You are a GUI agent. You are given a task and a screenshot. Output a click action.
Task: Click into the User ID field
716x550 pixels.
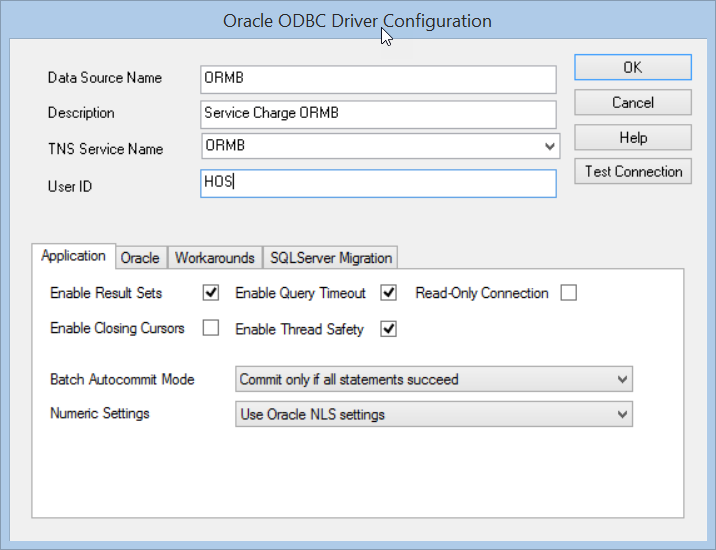click(x=378, y=184)
